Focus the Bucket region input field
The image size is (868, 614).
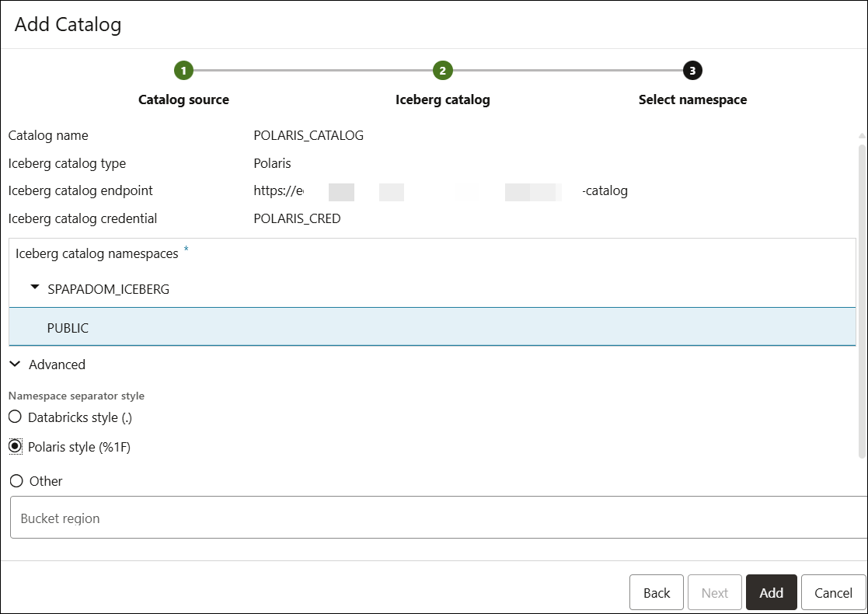[x=438, y=518]
